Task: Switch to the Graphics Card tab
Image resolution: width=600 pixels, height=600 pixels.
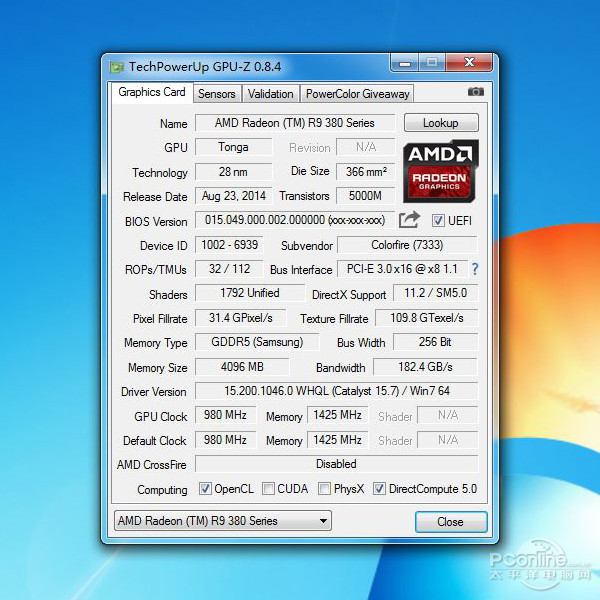Action: pyautogui.click(x=152, y=92)
